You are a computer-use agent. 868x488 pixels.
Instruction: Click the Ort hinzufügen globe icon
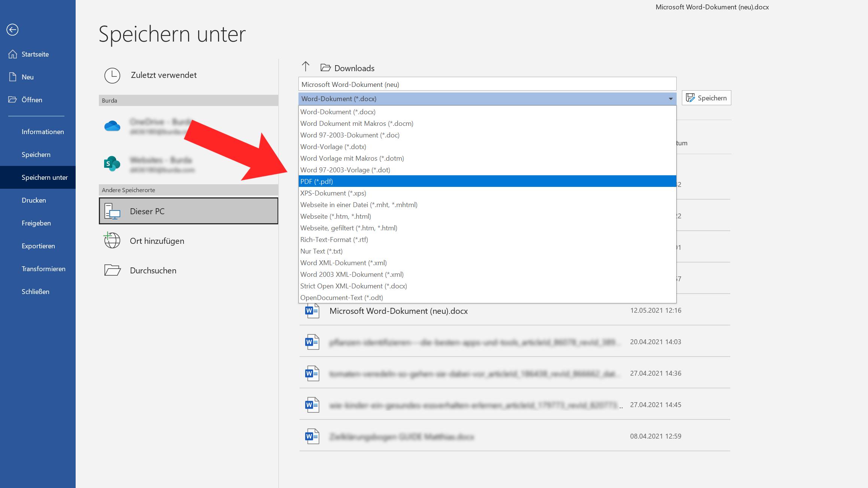point(112,240)
